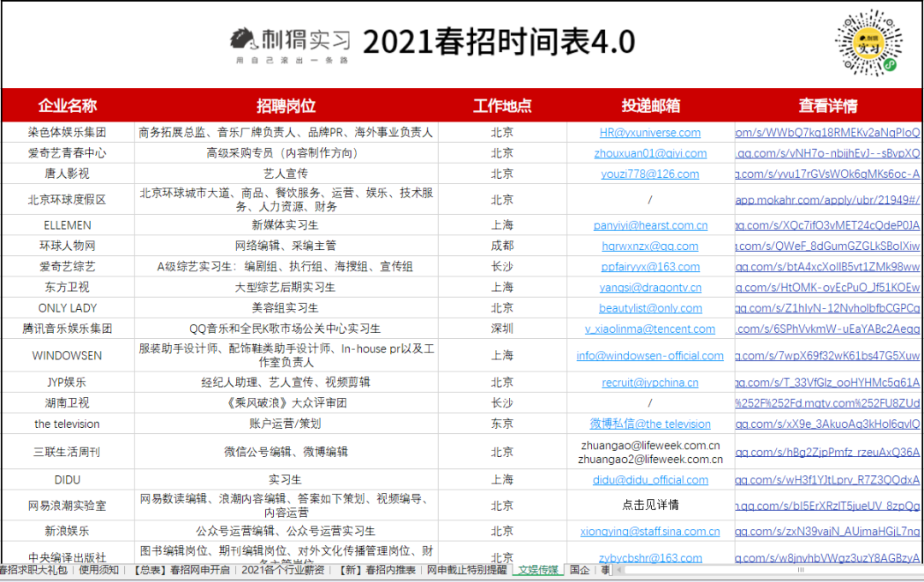Open info@windowsen-official.com email link
The height and width of the screenshot is (582, 924).
(650, 355)
